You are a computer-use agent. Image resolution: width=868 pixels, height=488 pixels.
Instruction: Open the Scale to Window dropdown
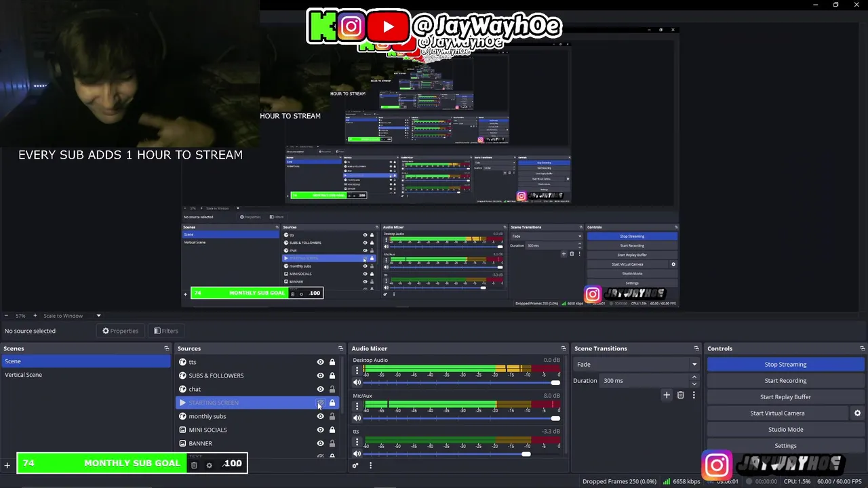point(72,316)
